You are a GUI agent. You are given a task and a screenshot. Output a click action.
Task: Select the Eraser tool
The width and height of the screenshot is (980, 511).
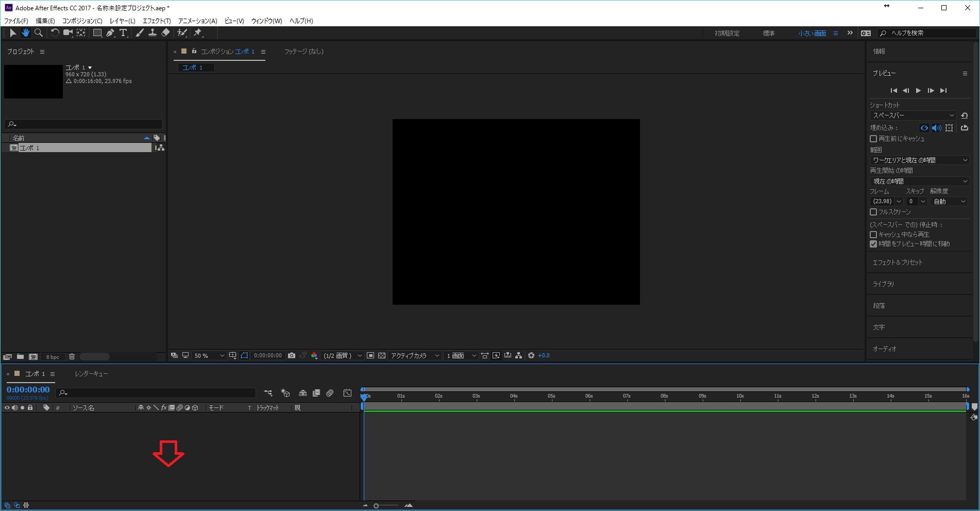click(165, 33)
